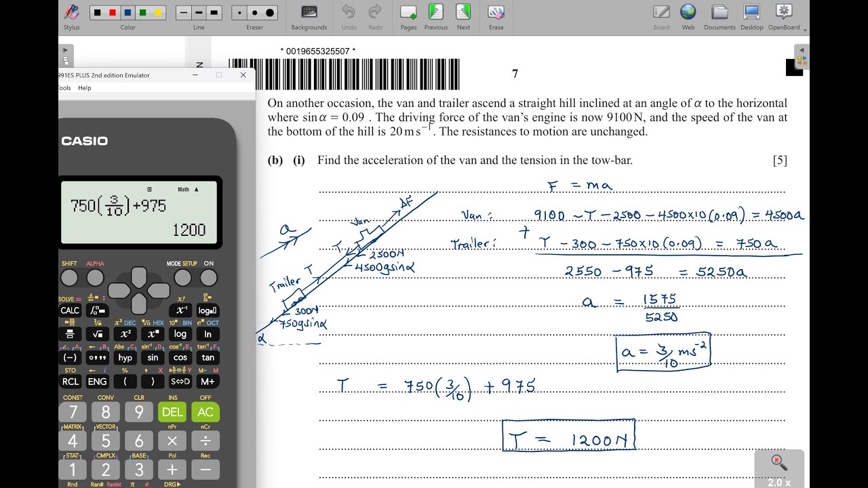This screenshot has width=868, height=488.
Task: Open the Web browser mode
Action: [x=688, y=17]
